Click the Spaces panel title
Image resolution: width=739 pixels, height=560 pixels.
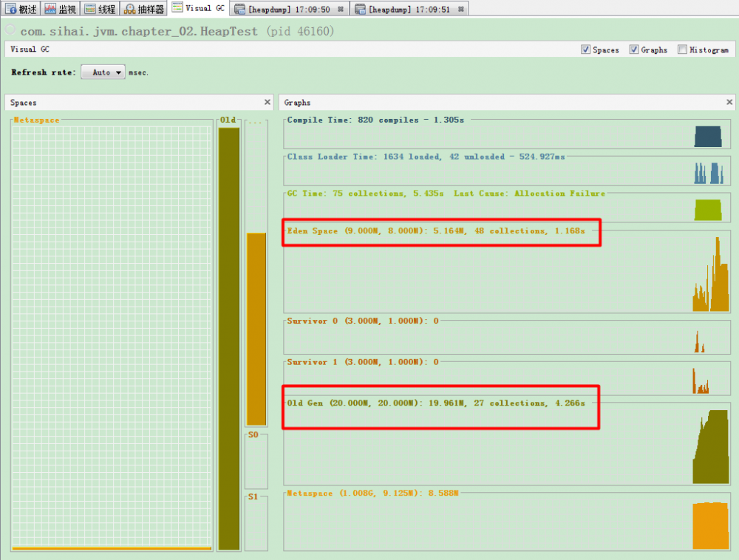pos(23,102)
